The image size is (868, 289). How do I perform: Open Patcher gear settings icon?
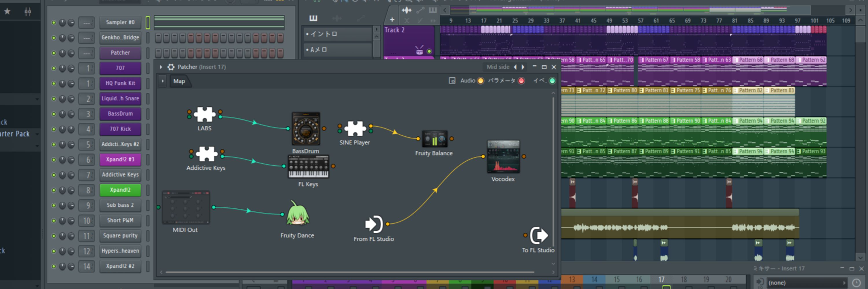point(171,67)
